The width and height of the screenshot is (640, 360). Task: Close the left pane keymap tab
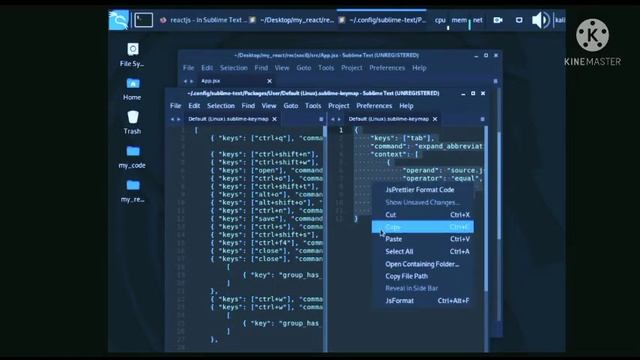click(x=274, y=119)
